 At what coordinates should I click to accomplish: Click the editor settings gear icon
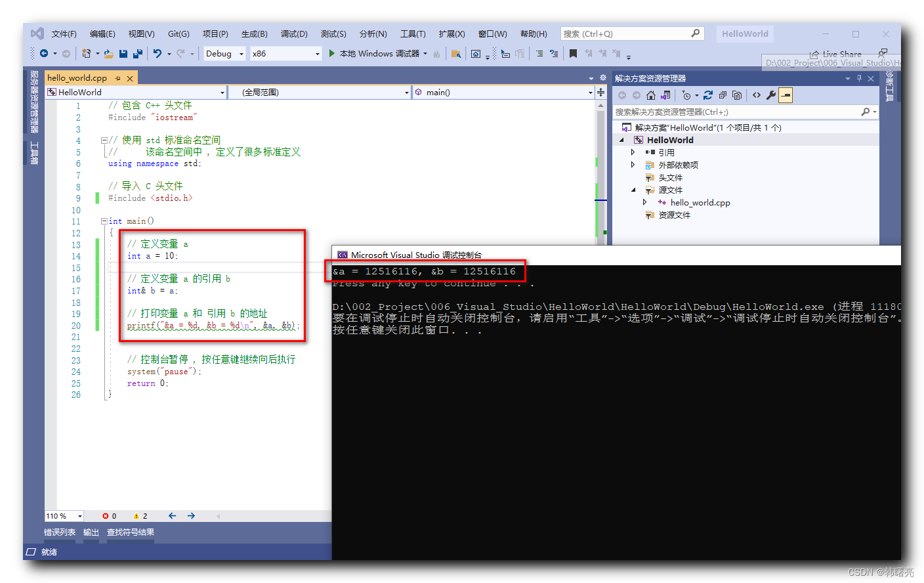[x=603, y=77]
